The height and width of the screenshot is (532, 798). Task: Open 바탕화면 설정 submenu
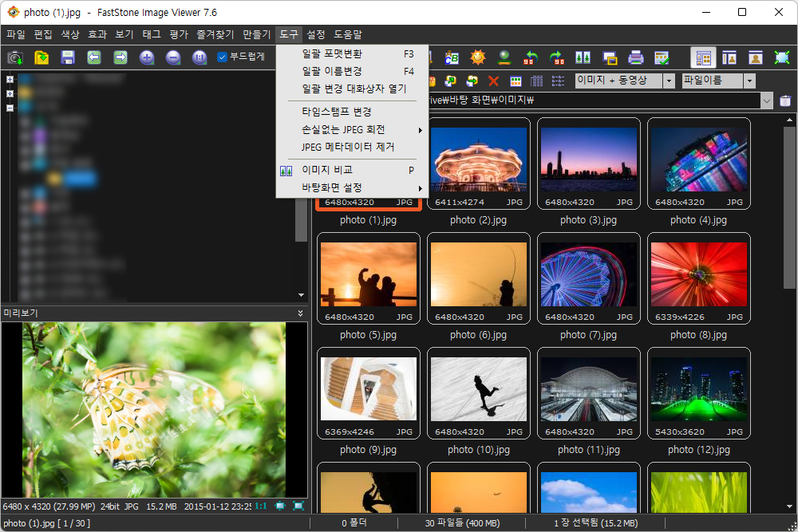pos(352,187)
